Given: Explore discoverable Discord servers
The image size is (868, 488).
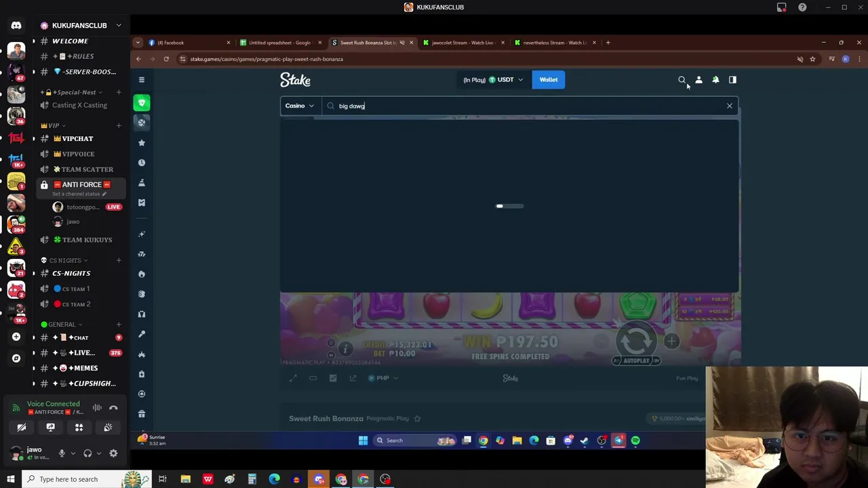Looking at the screenshot, I should coord(16,359).
